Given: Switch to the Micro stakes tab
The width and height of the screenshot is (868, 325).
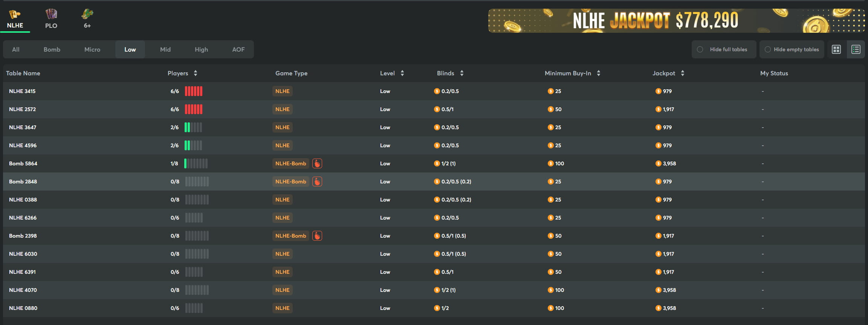Looking at the screenshot, I should pos(92,49).
